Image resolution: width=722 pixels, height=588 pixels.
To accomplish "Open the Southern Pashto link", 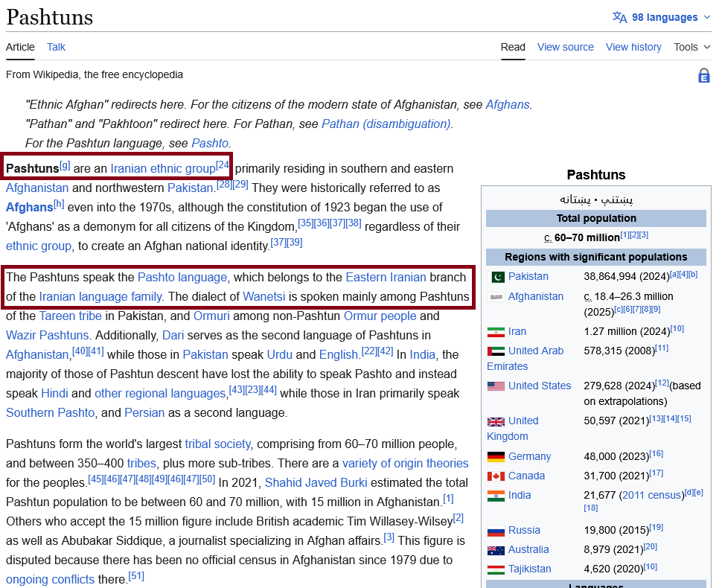I will coord(50,412).
